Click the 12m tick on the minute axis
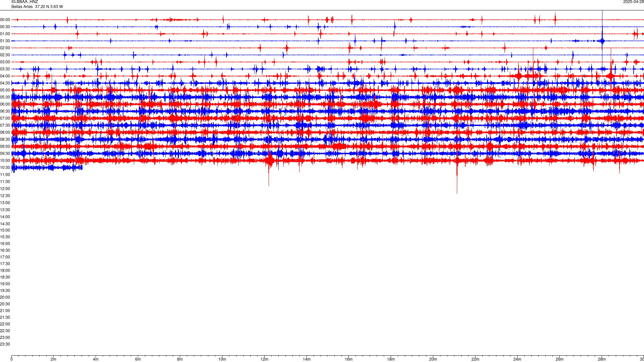 [x=264, y=359]
